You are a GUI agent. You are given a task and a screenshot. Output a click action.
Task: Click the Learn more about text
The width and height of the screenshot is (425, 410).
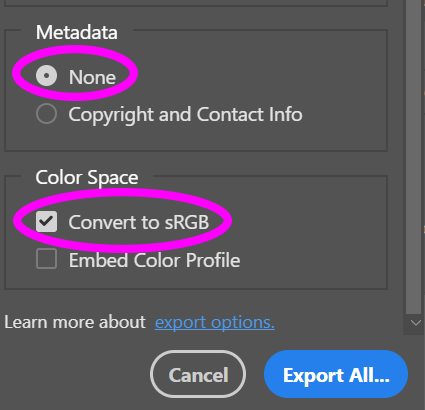(x=75, y=322)
